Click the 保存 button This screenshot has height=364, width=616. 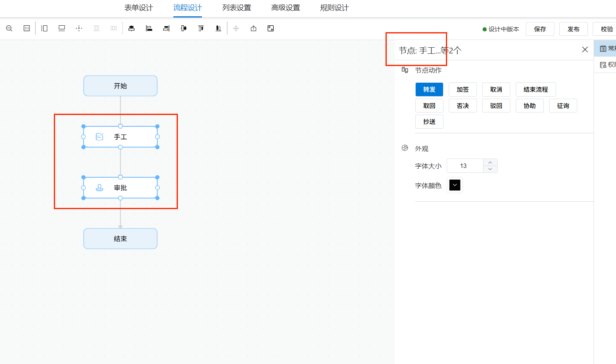540,29
